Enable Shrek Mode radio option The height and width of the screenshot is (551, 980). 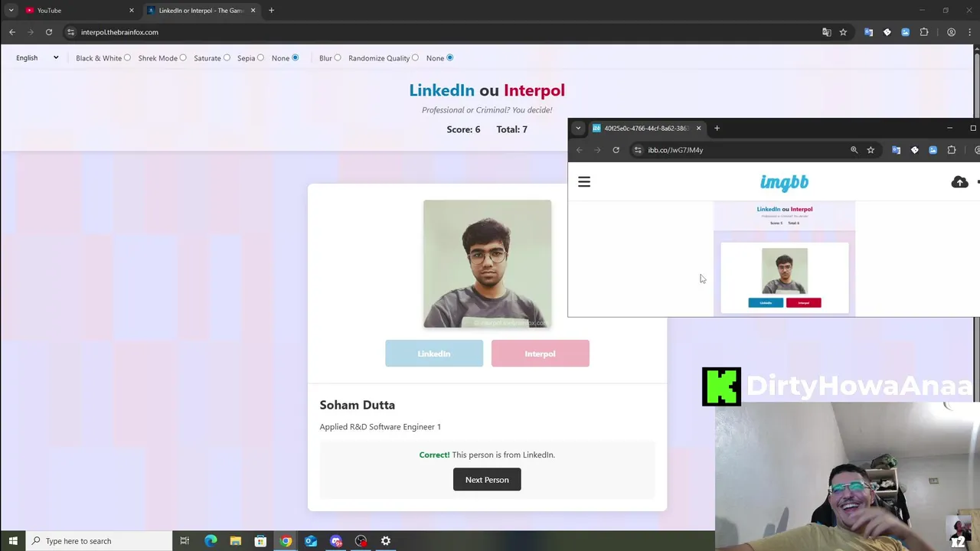182,57
